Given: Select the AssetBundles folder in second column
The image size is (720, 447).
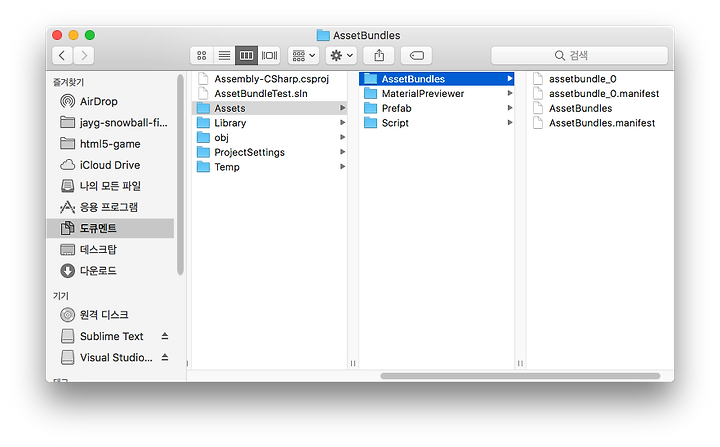Looking at the screenshot, I should (x=436, y=79).
